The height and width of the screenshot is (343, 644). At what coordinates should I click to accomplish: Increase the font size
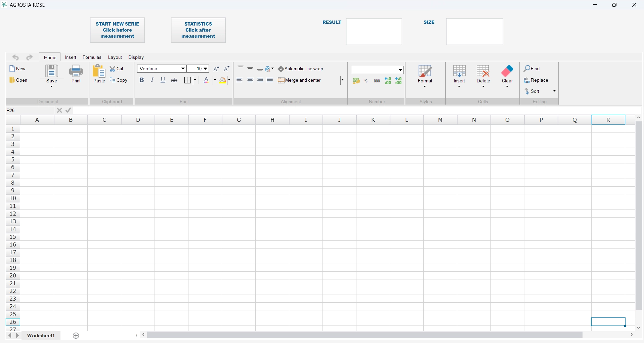coord(216,69)
